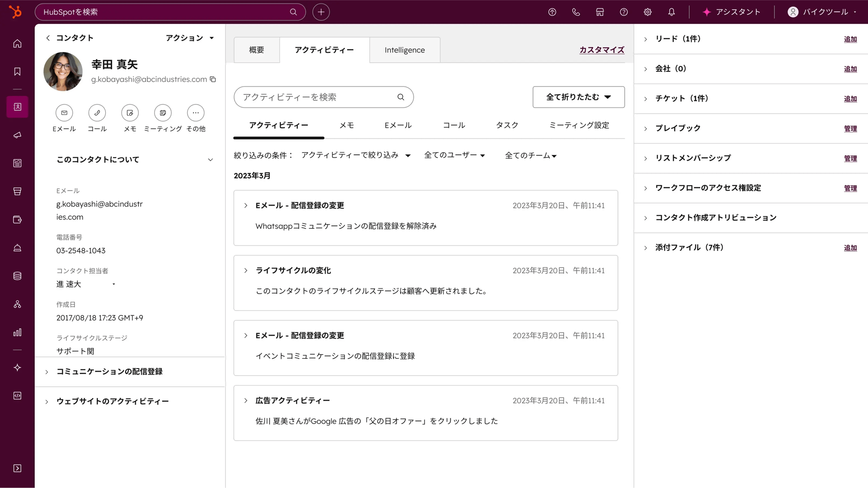Open the アクション dropdown
The height and width of the screenshot is (488, 868).
190,38
